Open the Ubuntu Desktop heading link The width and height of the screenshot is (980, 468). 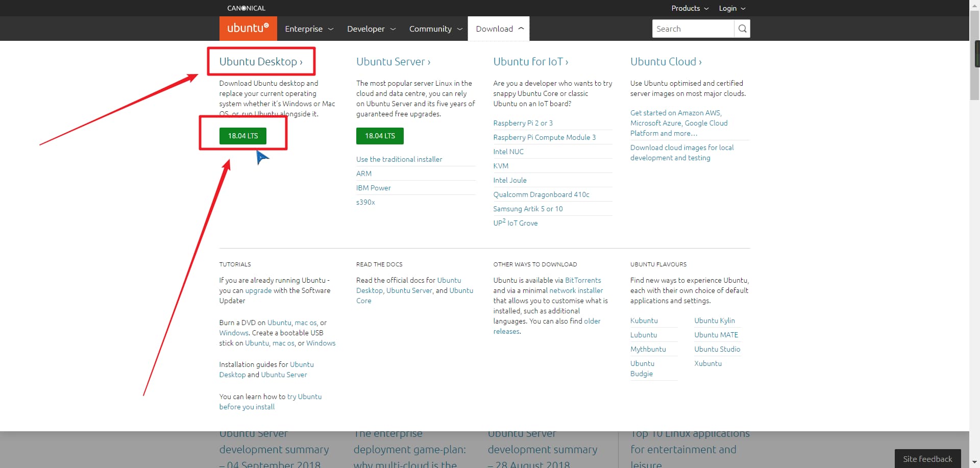(261, 62)
